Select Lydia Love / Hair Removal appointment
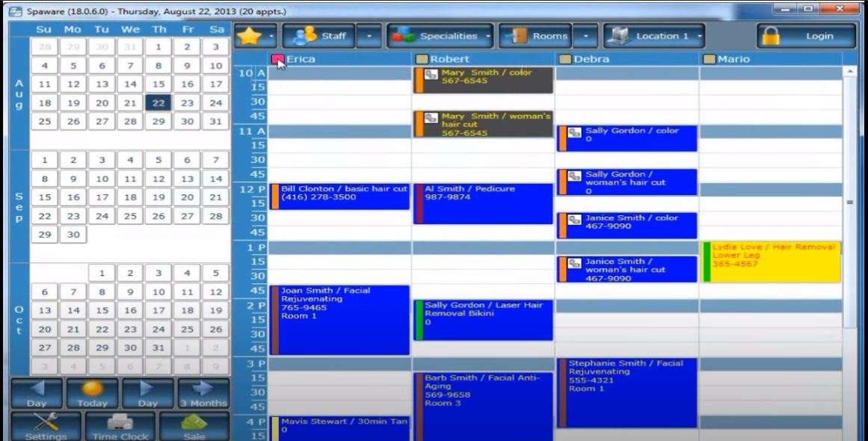This screenshot has width=868, height=441. (x=771, y=262)
